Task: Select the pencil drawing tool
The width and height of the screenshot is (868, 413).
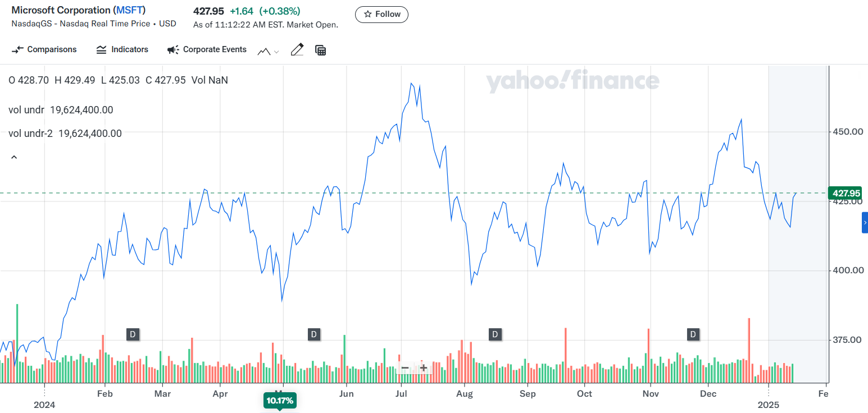Action: point(297,50)
